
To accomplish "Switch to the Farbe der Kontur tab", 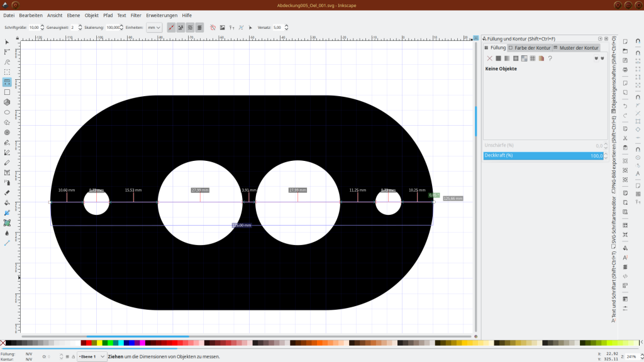I will pos(531,47).
